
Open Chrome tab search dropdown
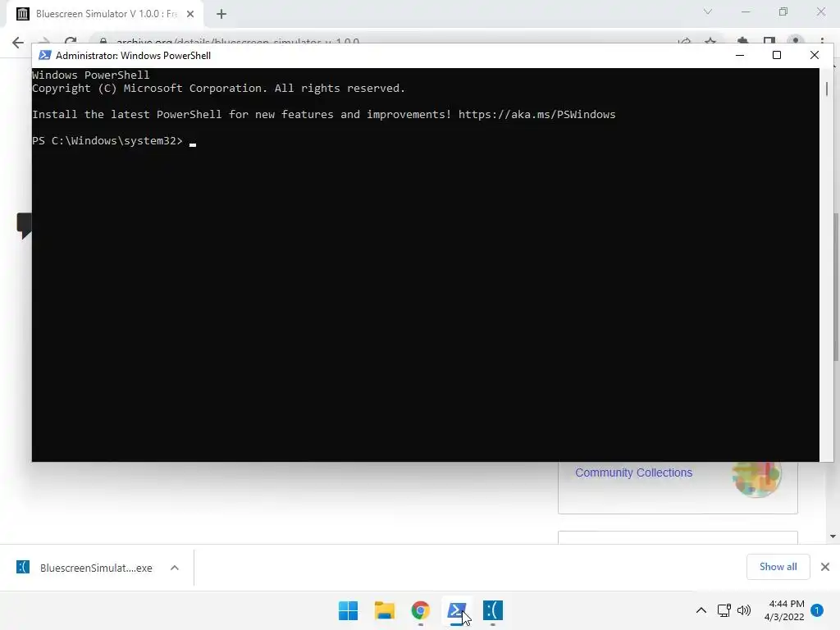coord(708,11)
